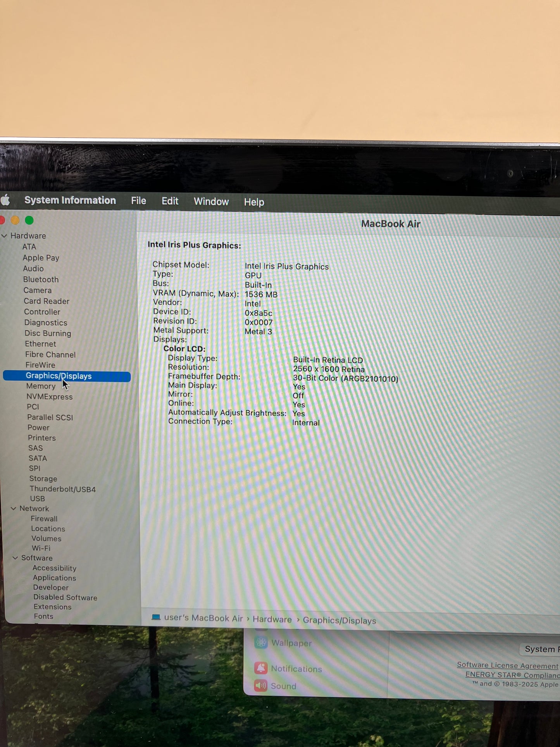
Task: Select Wi-Fi under Network
Action: 41,548
